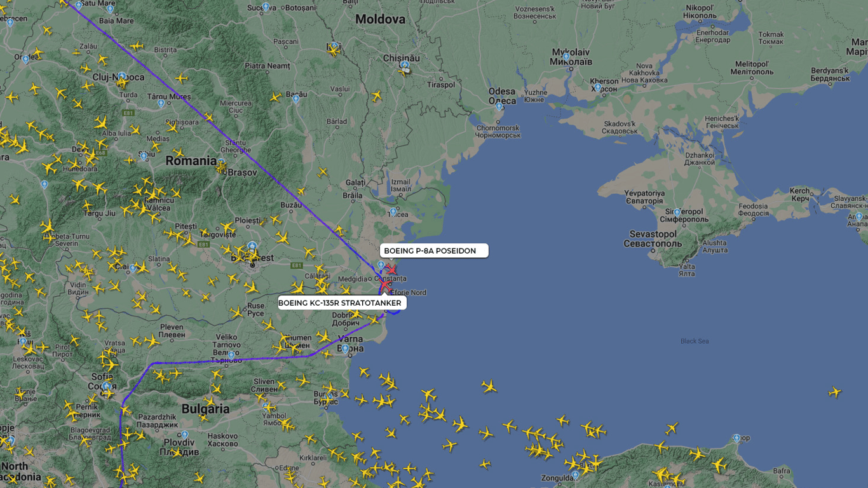This screenshot has width=868, height=488.
Task: Select the red P-8A Poseidon aircraft icon
Action: tap(391, 270)
